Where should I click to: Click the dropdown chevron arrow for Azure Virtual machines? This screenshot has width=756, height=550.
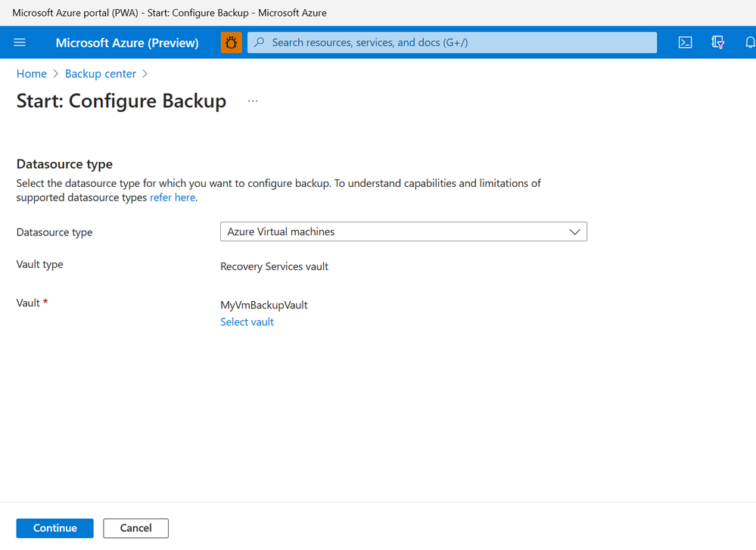574,231
